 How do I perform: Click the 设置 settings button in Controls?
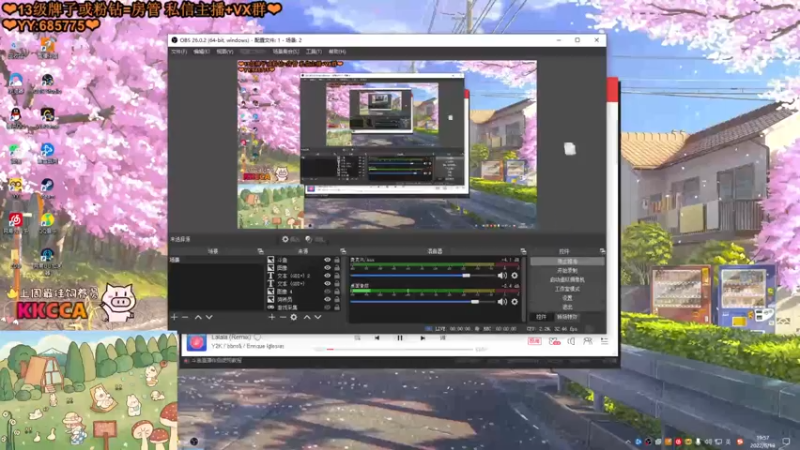tap(567, 298)
